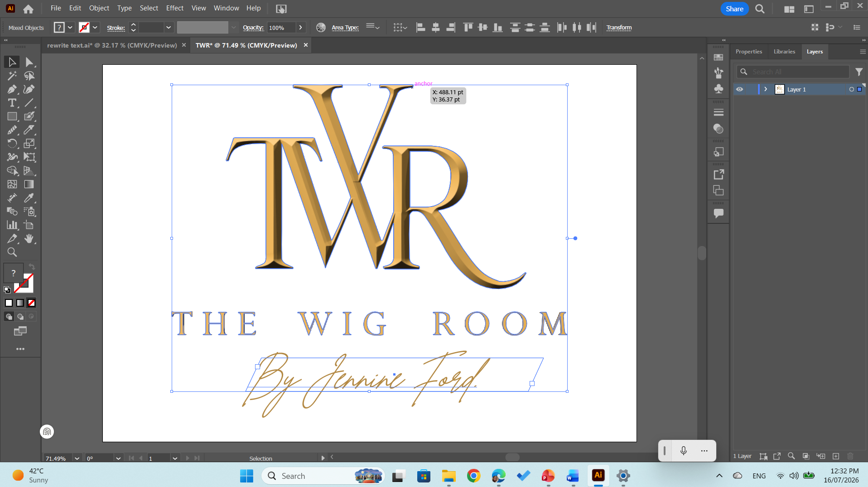The height and width of the screenshot is (487, 868).
Task: Select the Free Transform tool
Action: click(29, 157)
